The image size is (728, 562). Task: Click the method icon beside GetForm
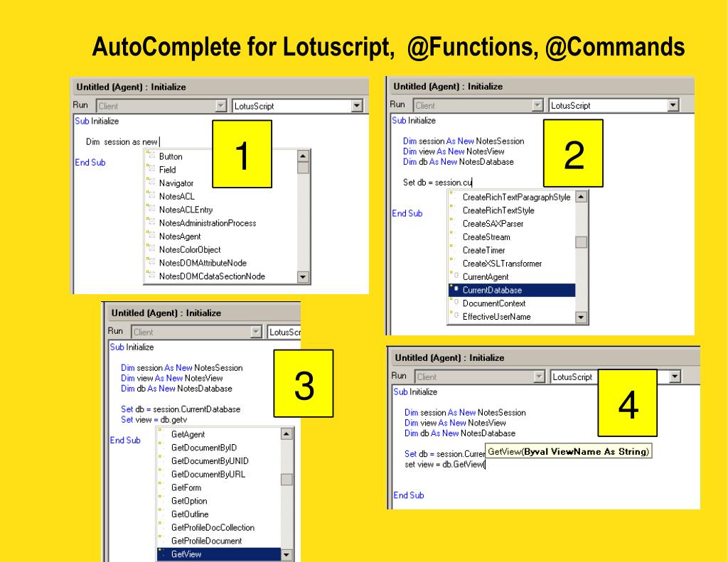(161, 486)
